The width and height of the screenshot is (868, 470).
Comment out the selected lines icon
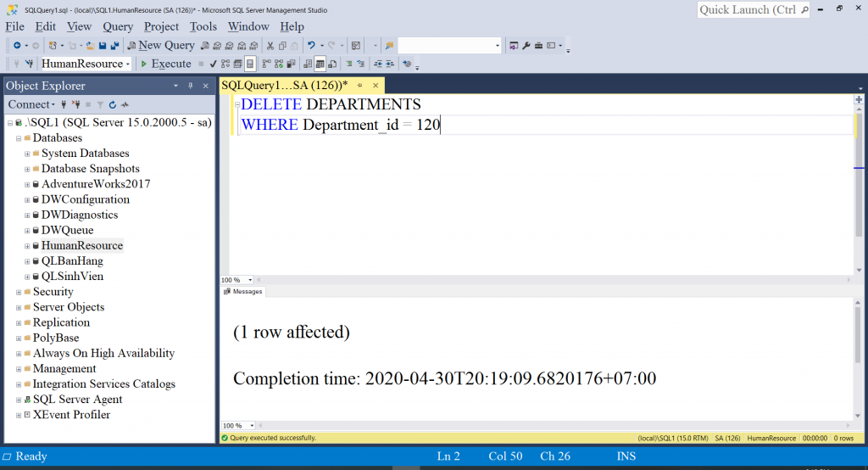[x=348, y=64]
